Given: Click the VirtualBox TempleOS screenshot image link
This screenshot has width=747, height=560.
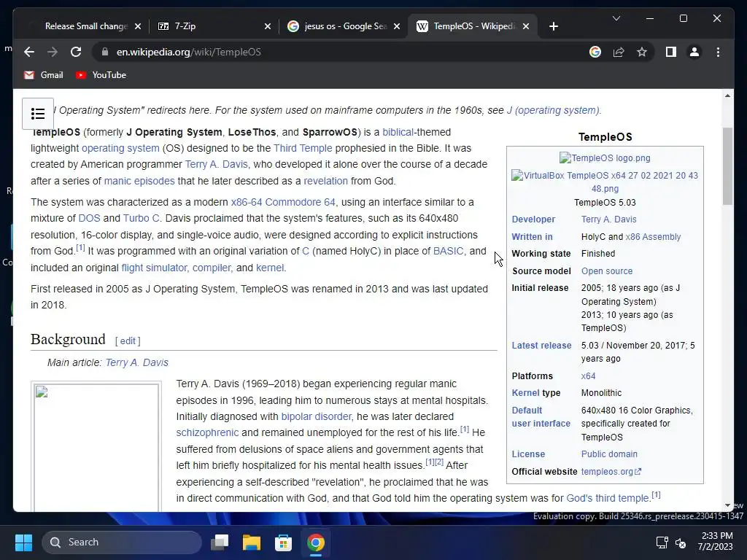Looking at the screenshot, I should pyautogui.click(x=605, y=182).
